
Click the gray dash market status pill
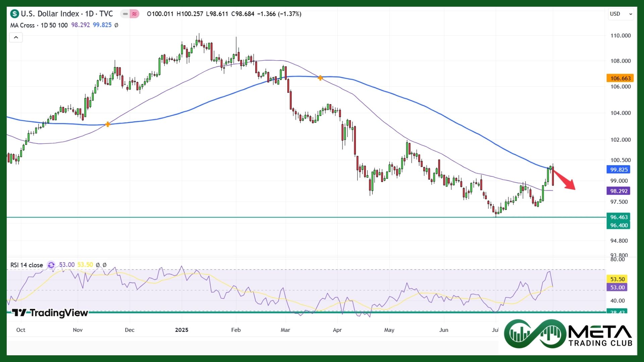[125, 14]
